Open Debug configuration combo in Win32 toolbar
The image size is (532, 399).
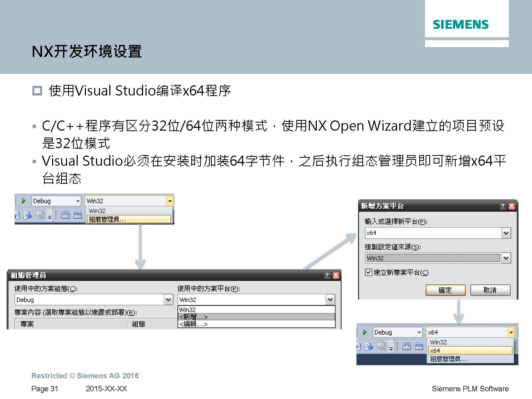click(x=56, y=201)
